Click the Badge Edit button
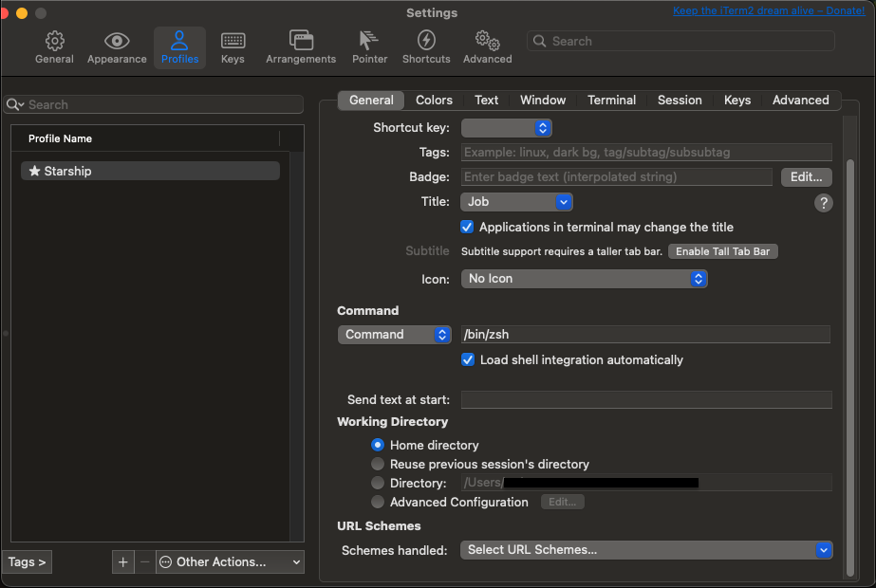The width and height of the screenshot is (876, 588). [x=806, y=177]
